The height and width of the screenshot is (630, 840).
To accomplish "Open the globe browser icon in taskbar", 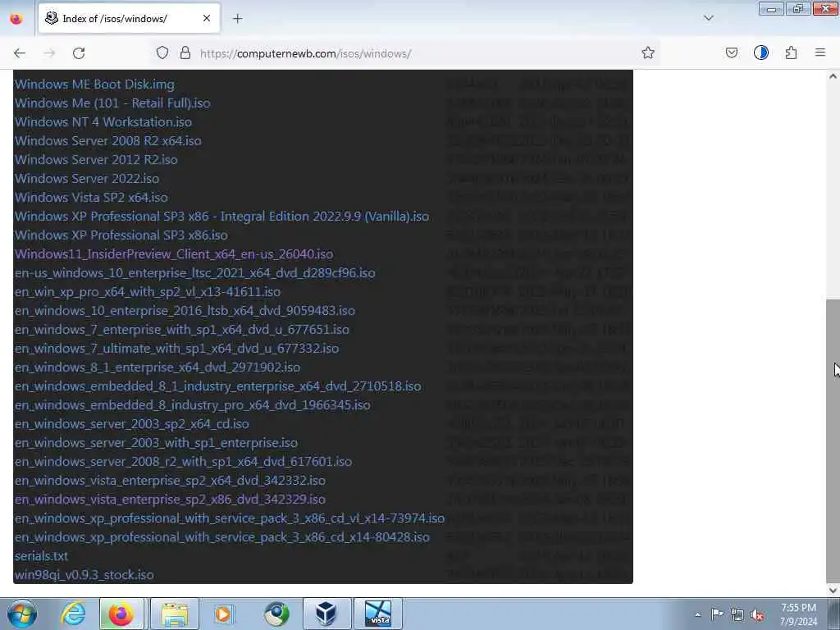I will 276,614.
